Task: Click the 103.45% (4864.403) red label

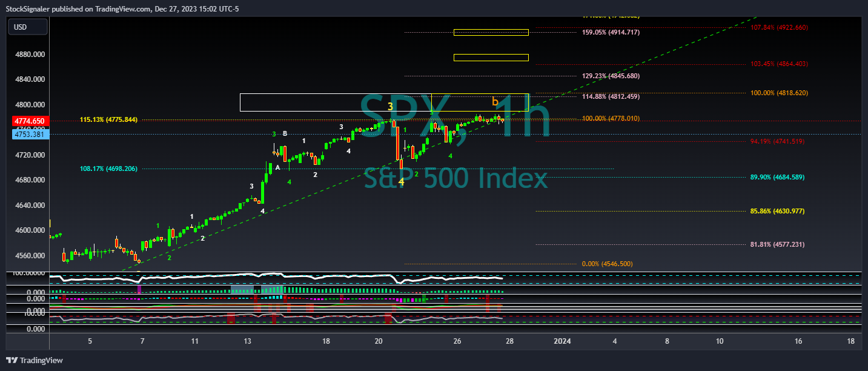Action: coord(779,64)
